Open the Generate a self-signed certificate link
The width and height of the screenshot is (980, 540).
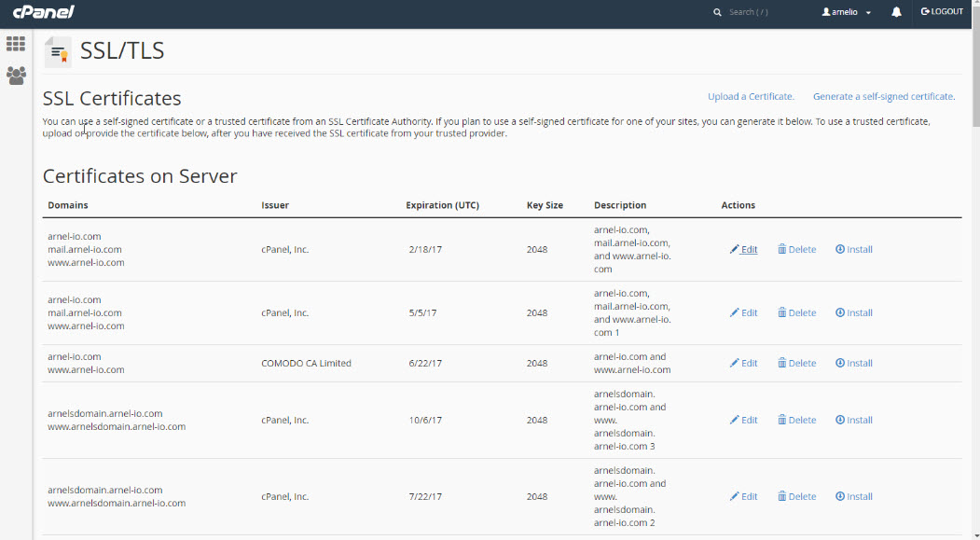point(883,97)
